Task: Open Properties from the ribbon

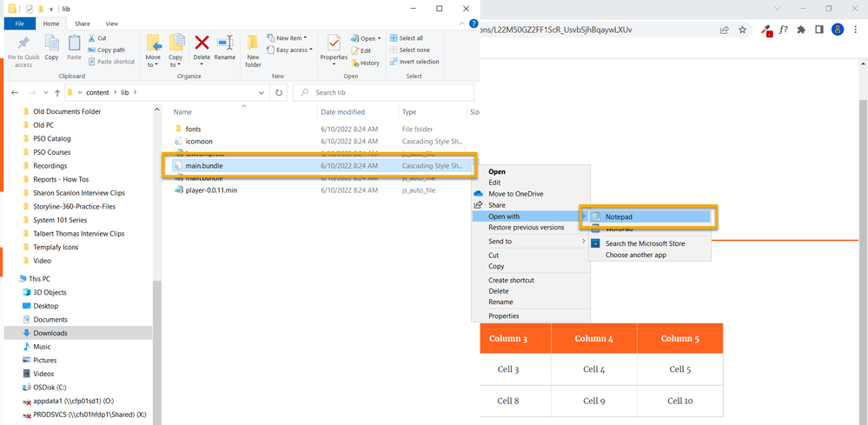Action: point(334,44)
